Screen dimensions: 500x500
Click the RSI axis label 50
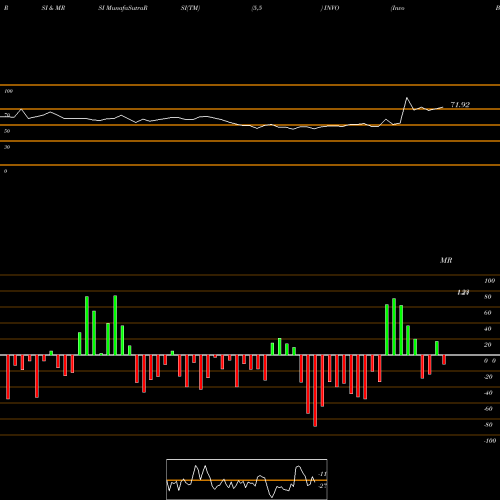(x=7, y=131)
